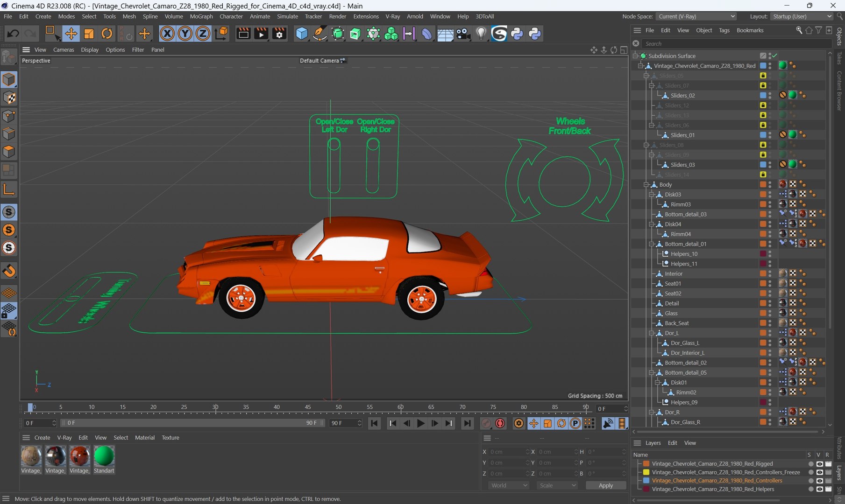
Task: Select the red Vintage material thumbnail
Action: [79, 456]
